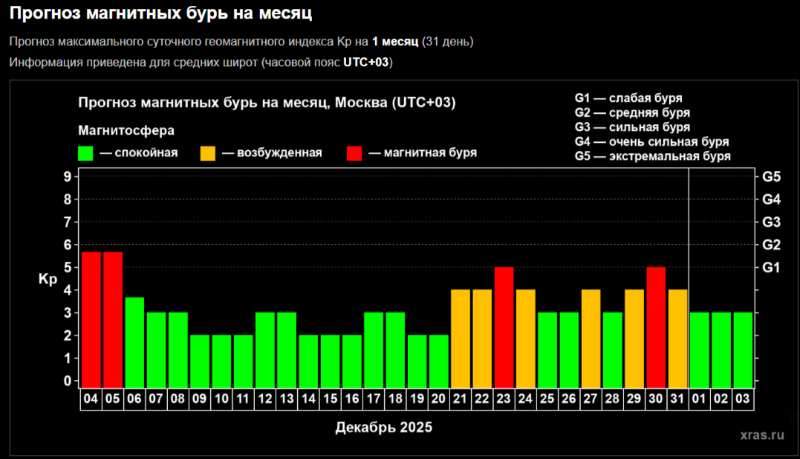800x459 pixels.
Task: Select the red bar for date 30
Action: tap(656, 327)
